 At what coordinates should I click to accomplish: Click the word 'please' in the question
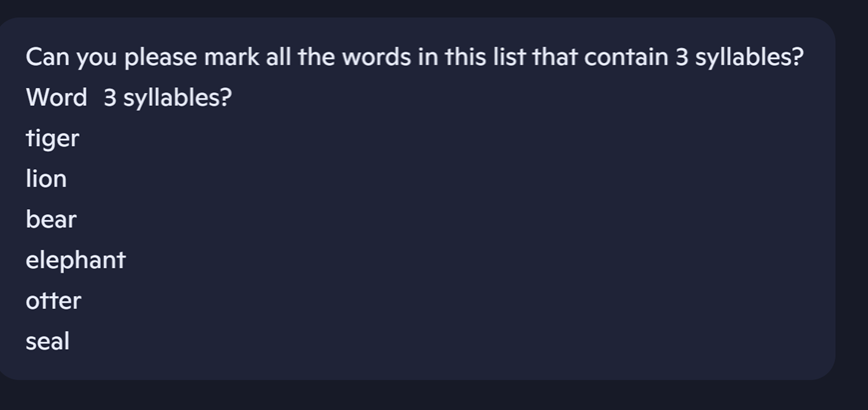click(161, 58)
